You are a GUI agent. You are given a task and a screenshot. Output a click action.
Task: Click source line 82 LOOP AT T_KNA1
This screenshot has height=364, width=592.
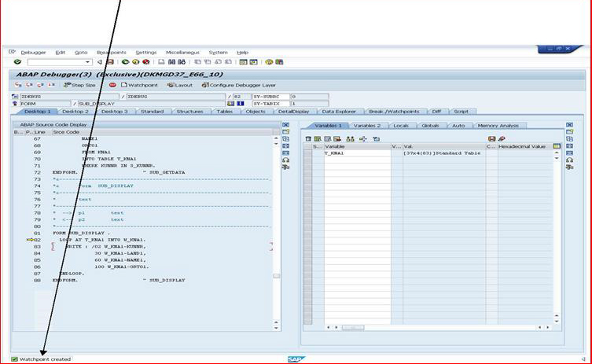[102, 240]
